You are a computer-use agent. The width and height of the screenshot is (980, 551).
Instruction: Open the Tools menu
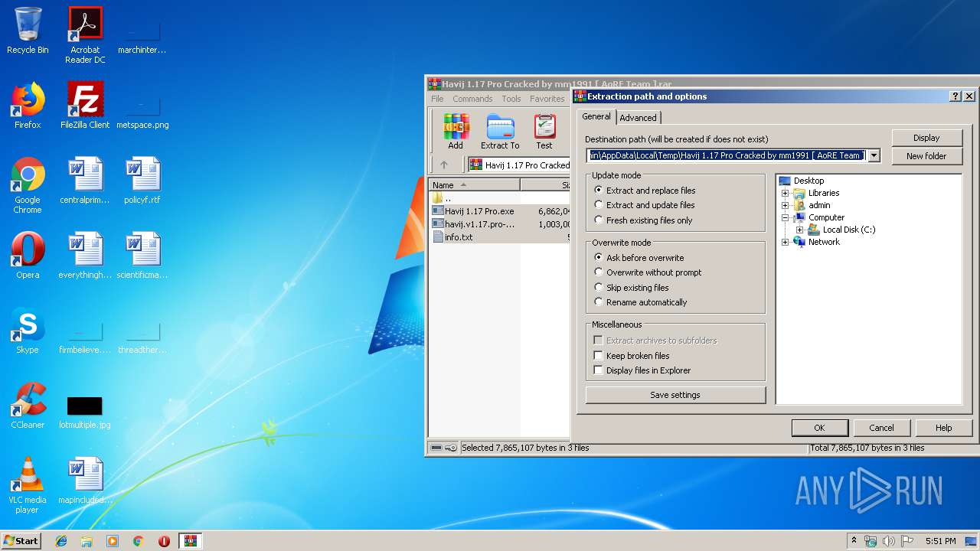(x=511, y=99)
